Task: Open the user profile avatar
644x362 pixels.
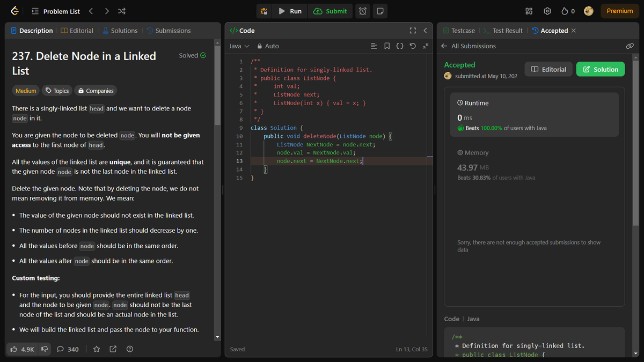Action: [x=589, y=11]
